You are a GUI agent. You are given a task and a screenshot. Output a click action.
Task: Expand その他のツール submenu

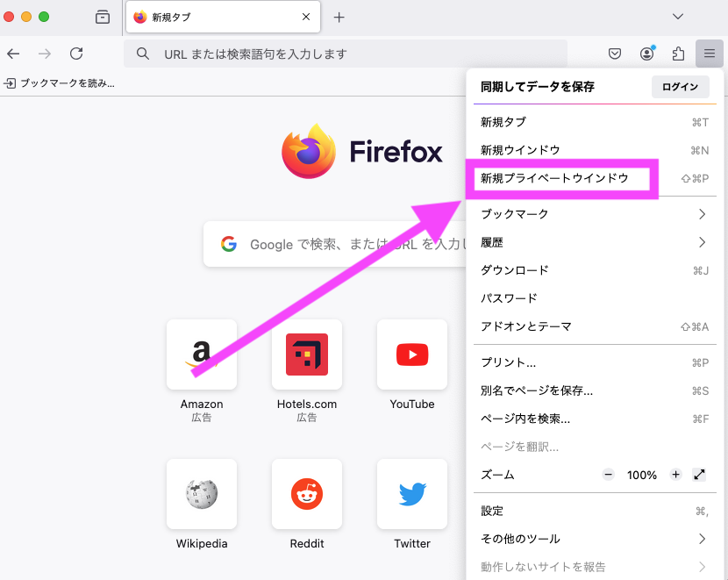(595, 539)
